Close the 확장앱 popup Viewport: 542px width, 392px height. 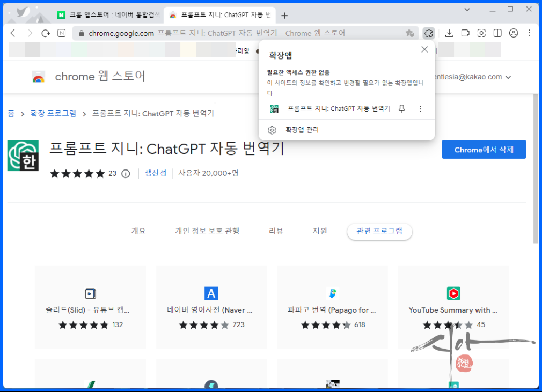click(424, 49)
